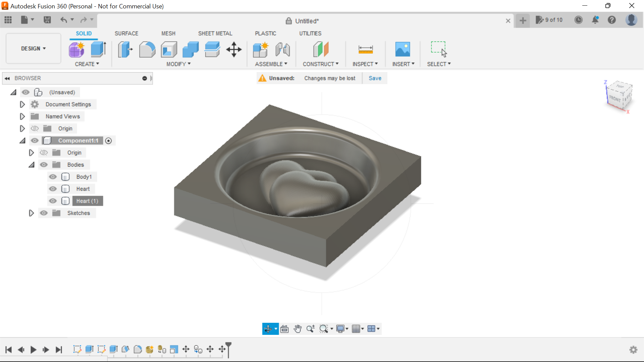Switch to the SURFACE tab
Screen dimensions: 644x362
(x=126, y=33)
